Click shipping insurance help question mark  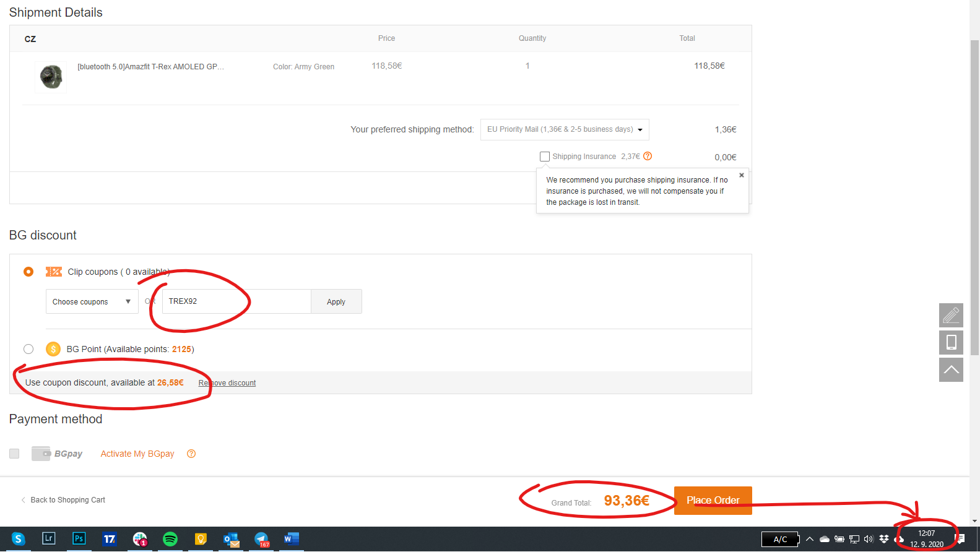pyautogui.click(x=648, y=156)
